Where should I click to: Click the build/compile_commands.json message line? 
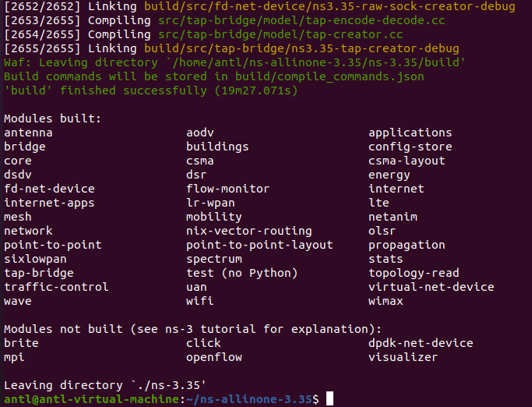(x=213, y=76)
